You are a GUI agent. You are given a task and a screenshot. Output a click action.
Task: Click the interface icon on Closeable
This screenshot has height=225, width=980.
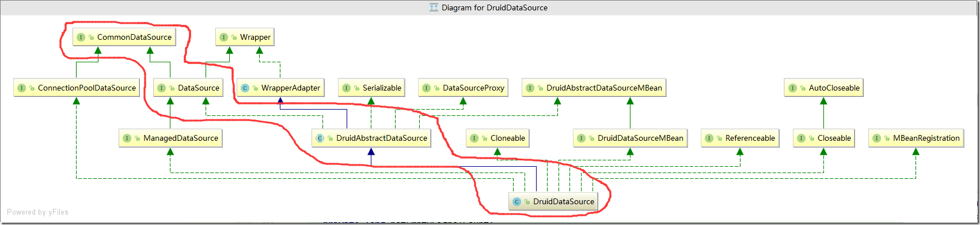pyautogui.click(x=801, y=138)
